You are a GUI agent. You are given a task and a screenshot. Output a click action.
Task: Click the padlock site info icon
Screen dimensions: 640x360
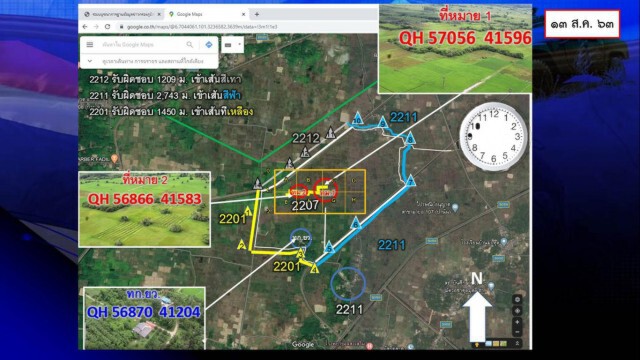(x=121, y=27)
